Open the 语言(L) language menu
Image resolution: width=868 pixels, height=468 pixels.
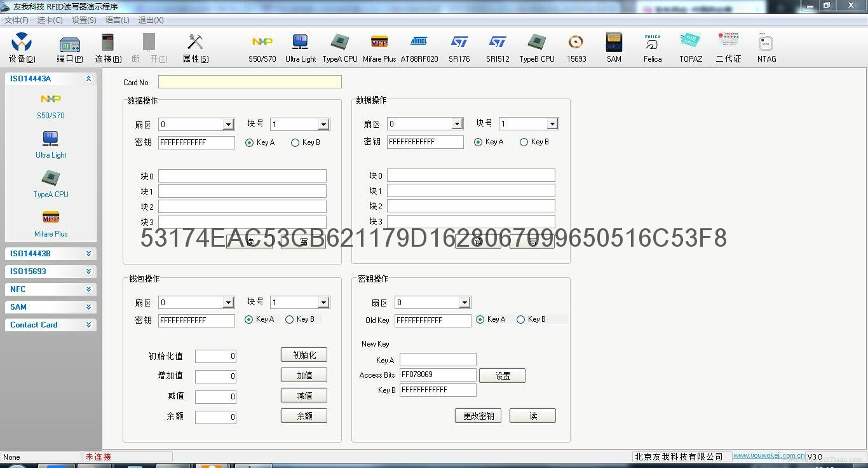coord(117,20)
